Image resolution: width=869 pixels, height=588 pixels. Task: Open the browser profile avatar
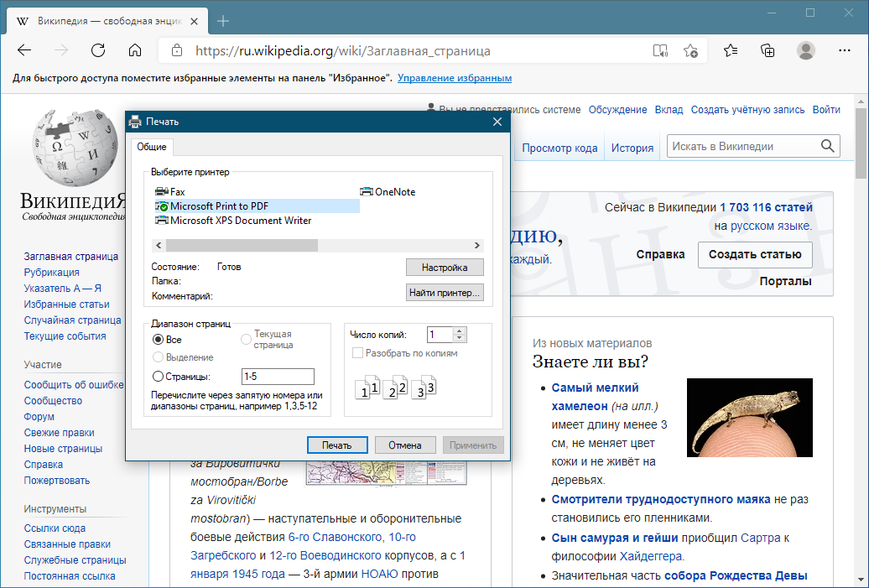pyautogui.click(x=806, y=50)
